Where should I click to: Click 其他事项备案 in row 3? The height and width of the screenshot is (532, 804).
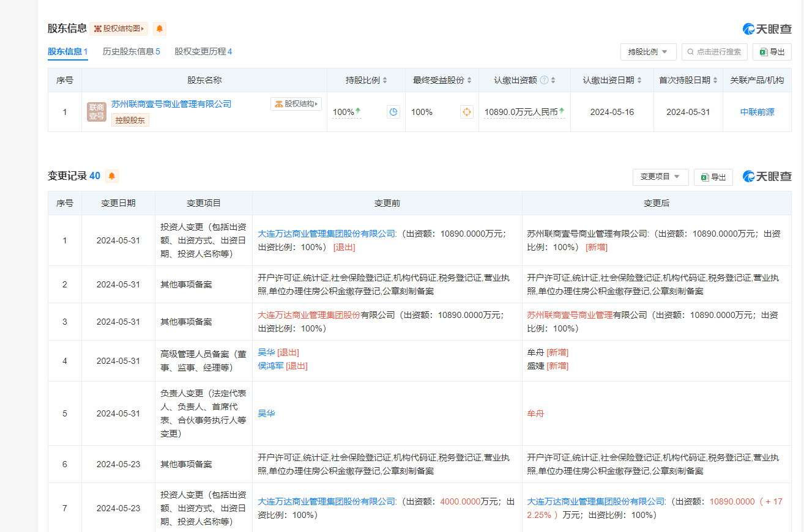186,322
